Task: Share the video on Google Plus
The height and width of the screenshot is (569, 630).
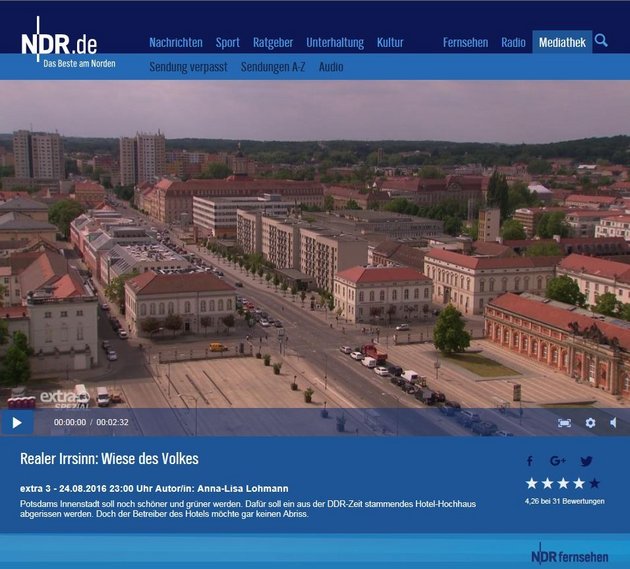Action: [557, 461]
